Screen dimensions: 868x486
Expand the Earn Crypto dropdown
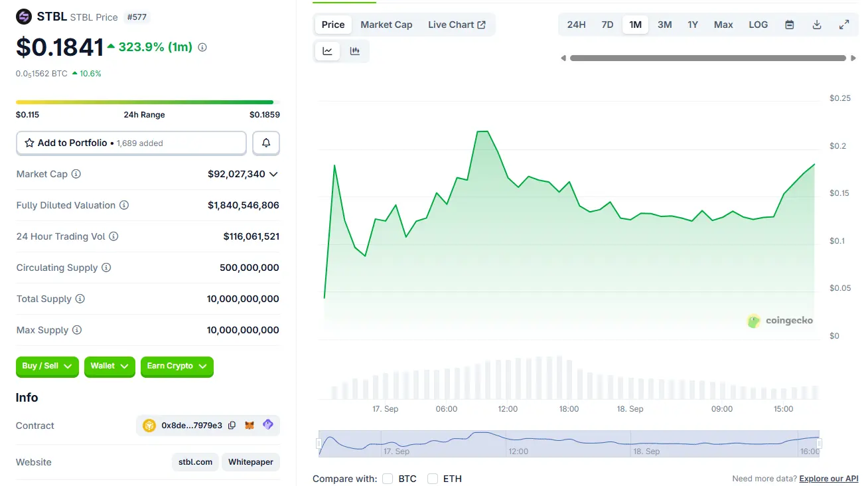tap(177, 366)
